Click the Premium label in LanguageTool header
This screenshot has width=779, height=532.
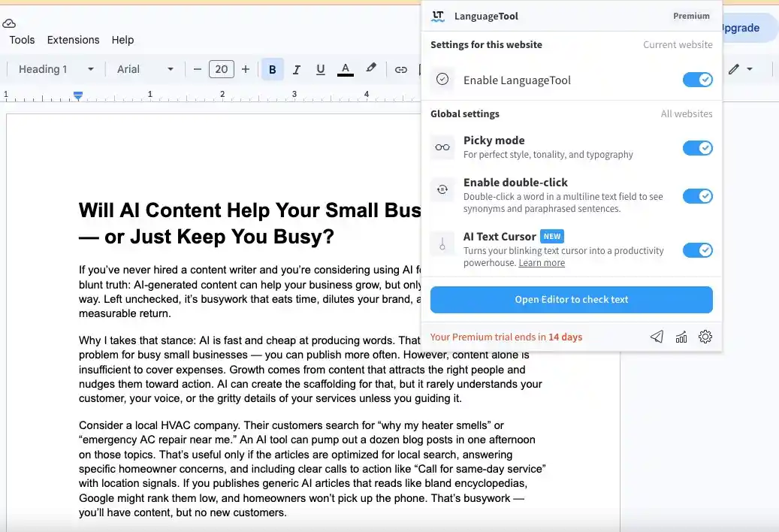click(x=691, y=16)
